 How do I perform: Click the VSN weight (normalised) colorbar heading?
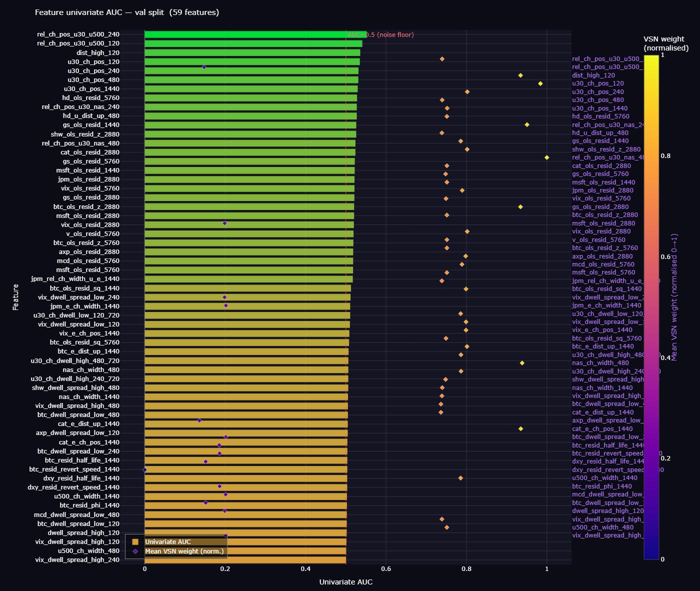(664, 43)
